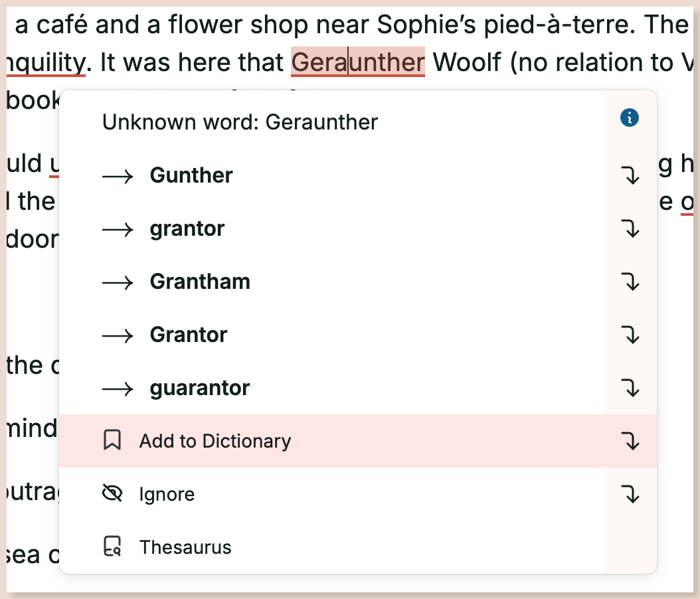
Task: Click the arrow icon before guarantor
Action: [x=118, y=388]
